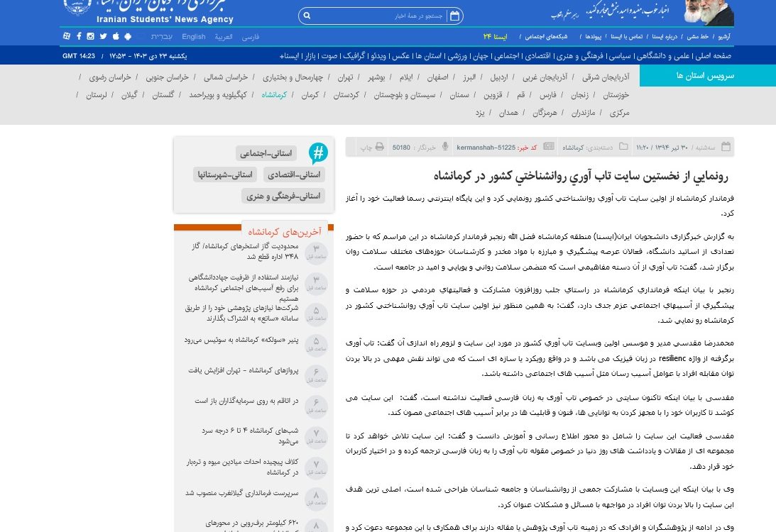This screenshot has width=776, height=532.
Task: Open درباره ایسنا about link
Action: (x=665, y=37)
